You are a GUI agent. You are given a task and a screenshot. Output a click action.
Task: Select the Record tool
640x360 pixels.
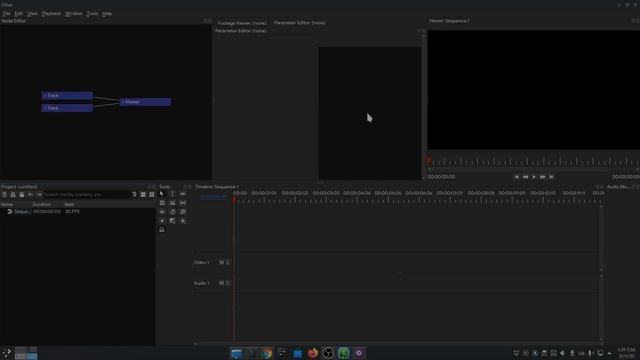tap(162, 221)
